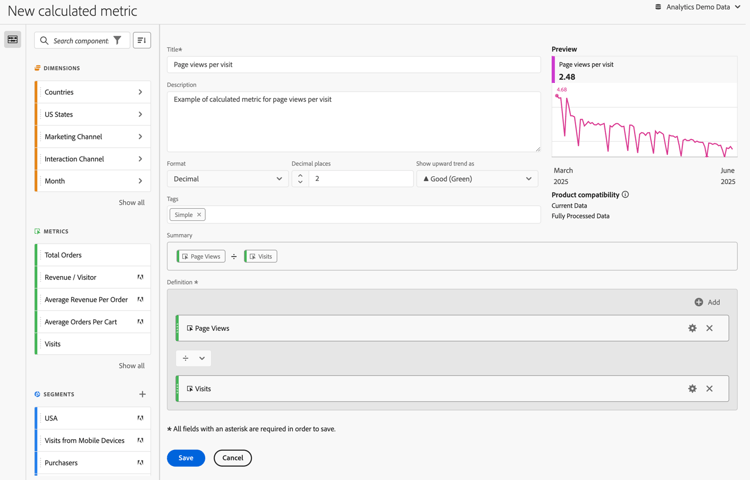Click Show all under Dimensions

coord(132,203)
